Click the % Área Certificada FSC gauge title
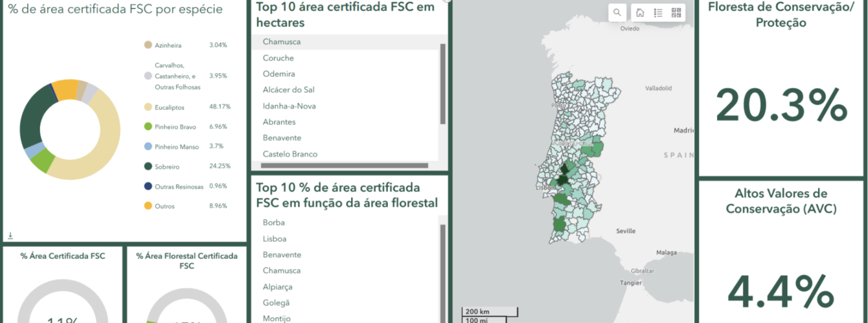This screenshot has height=323, width=868. click(63, 256)
